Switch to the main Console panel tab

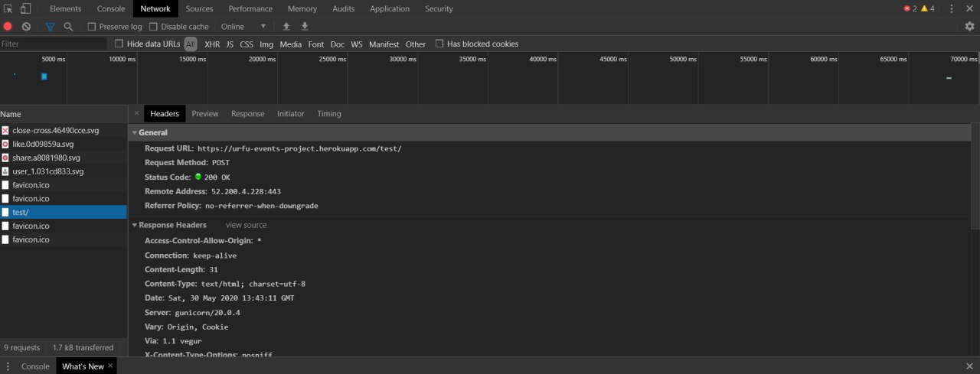111,8
